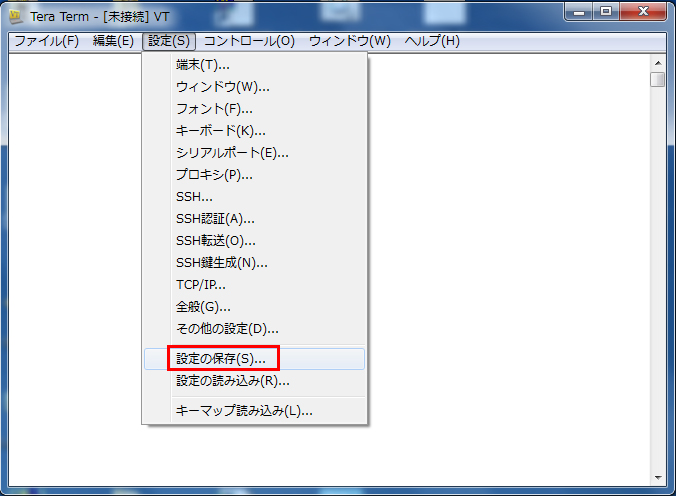
Task: Close the 設定(S) menu in menu bar
Action: point(167,41)
